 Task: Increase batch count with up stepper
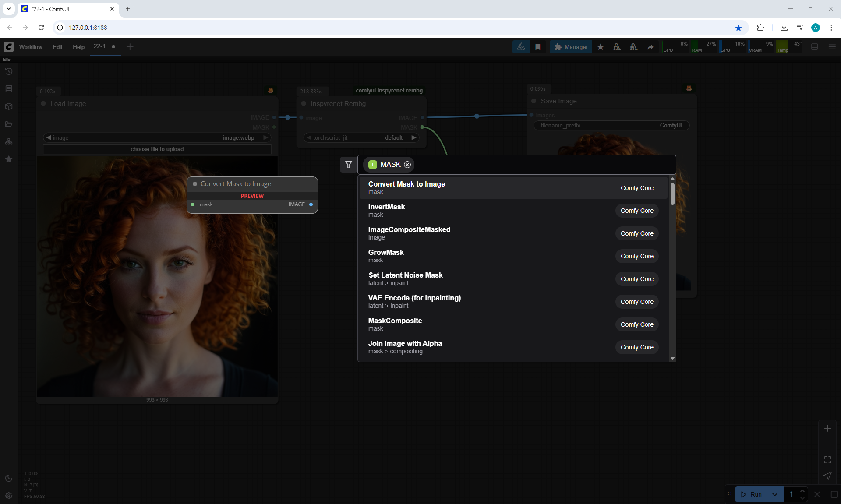pyautogui.click(x=802, y=490)
